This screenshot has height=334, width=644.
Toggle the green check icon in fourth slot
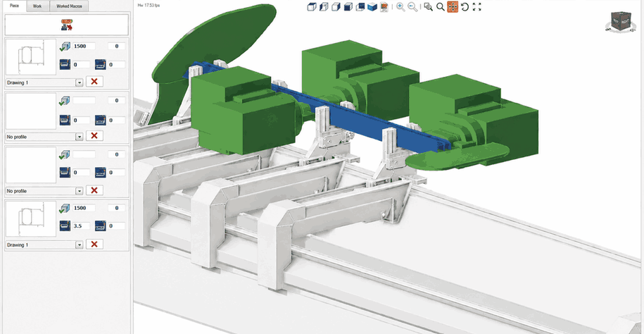click(x=65, y=208)
